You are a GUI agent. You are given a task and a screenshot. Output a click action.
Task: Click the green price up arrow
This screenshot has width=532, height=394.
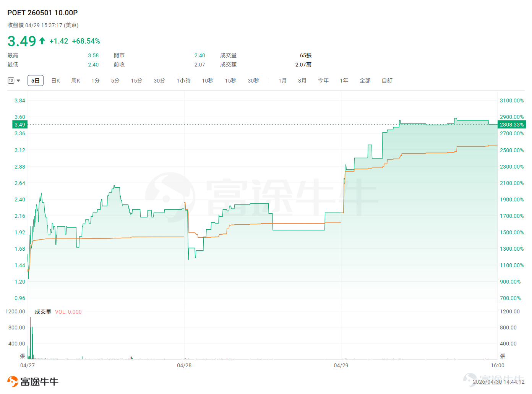coord(42,41)
